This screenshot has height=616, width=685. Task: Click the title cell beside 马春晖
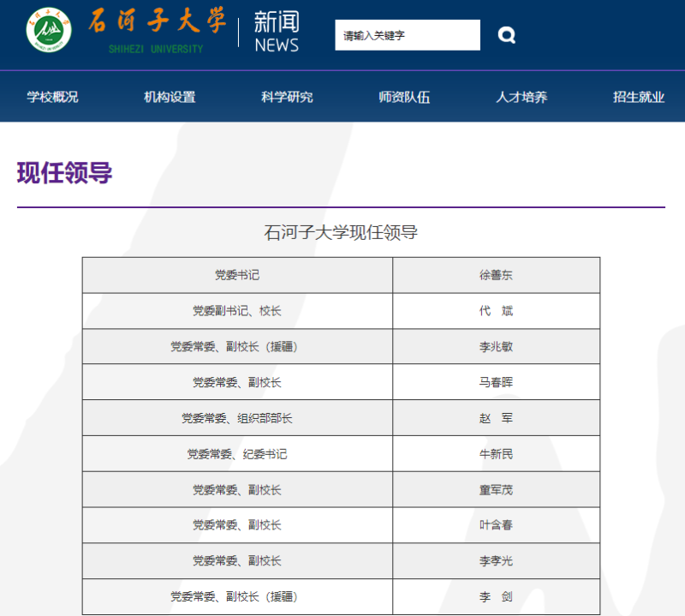pyautogui.click(x=237, y=382)
